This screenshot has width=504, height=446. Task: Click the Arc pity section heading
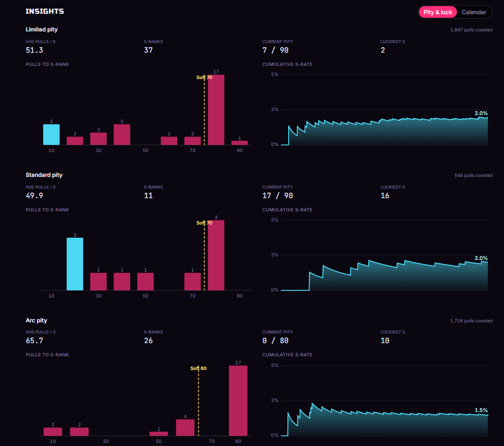[36, 320]
